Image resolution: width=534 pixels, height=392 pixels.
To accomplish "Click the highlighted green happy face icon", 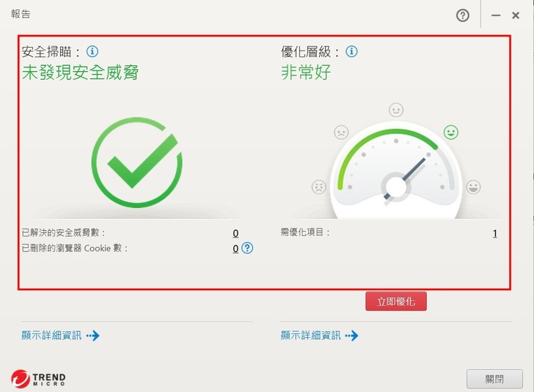I will [451, 132].
